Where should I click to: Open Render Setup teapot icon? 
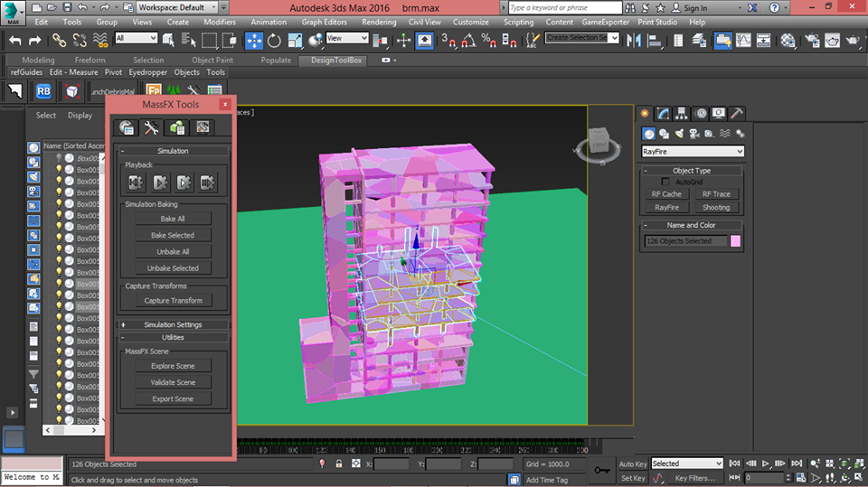(x=812, y=41)
